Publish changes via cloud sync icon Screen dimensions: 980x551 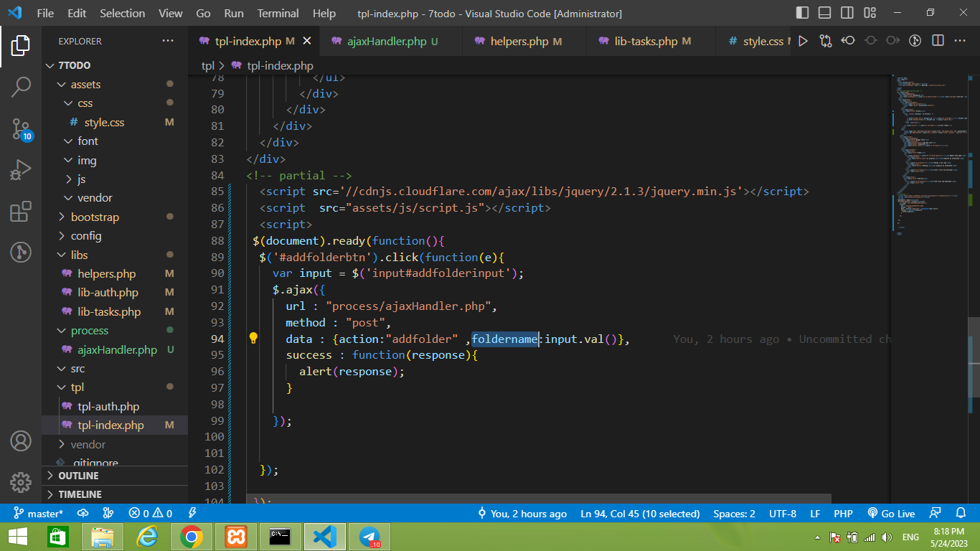83,513
